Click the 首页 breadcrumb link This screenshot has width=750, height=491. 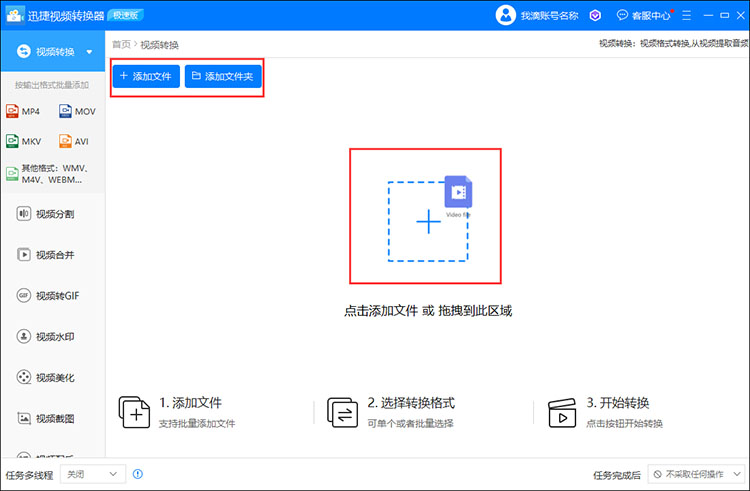(121, 44)
